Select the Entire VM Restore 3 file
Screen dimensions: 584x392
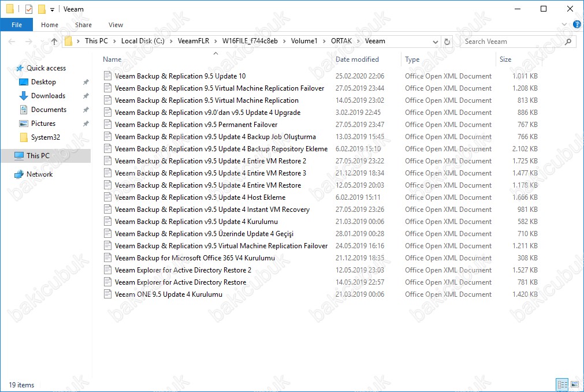tap(210, 173)
